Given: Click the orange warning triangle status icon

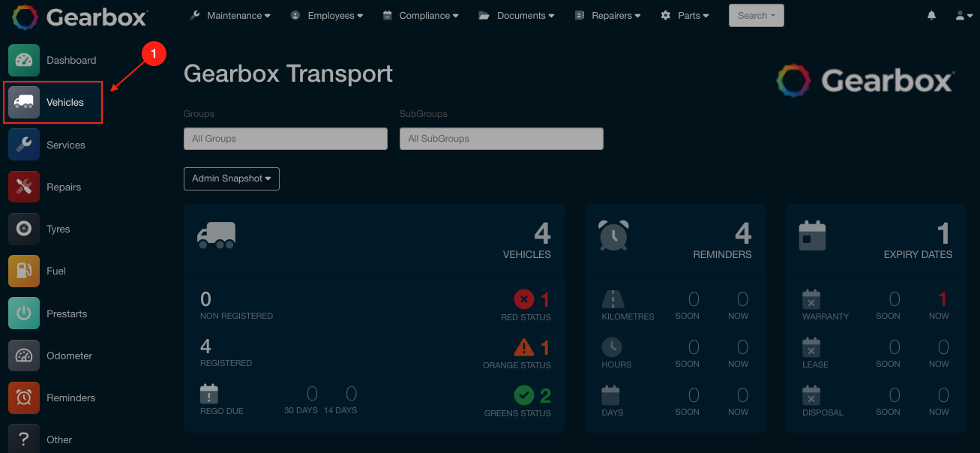Looking at the screenshot, I should point(524,347).
